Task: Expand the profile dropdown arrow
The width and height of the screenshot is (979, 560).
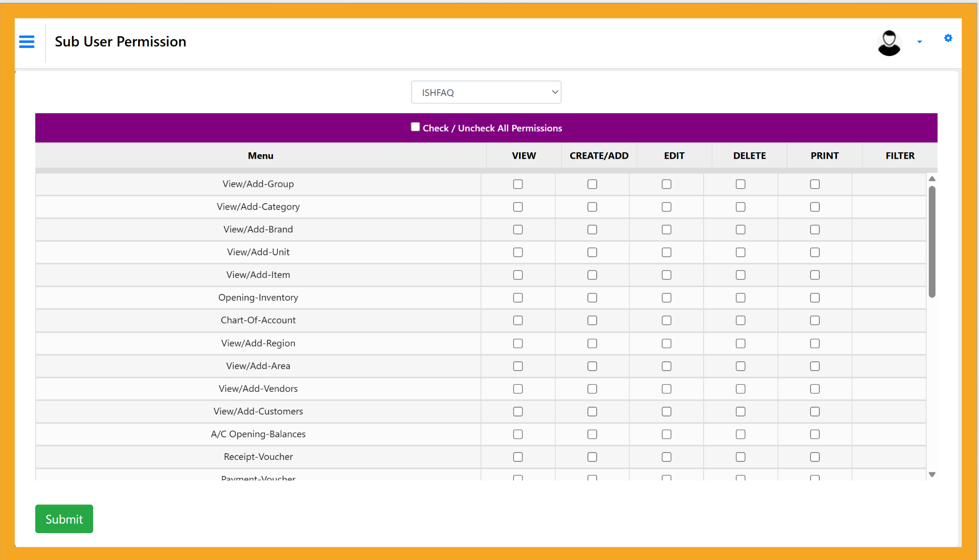Action: point(919,42)
